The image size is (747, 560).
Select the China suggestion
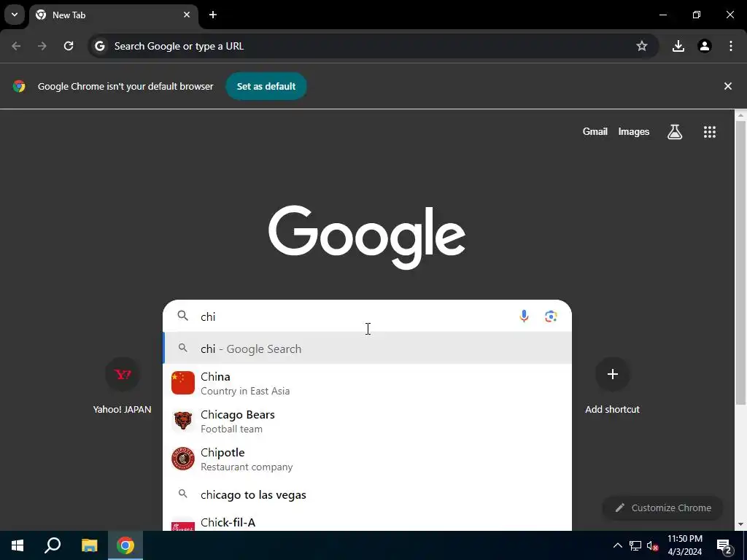[x=368, y=384]
